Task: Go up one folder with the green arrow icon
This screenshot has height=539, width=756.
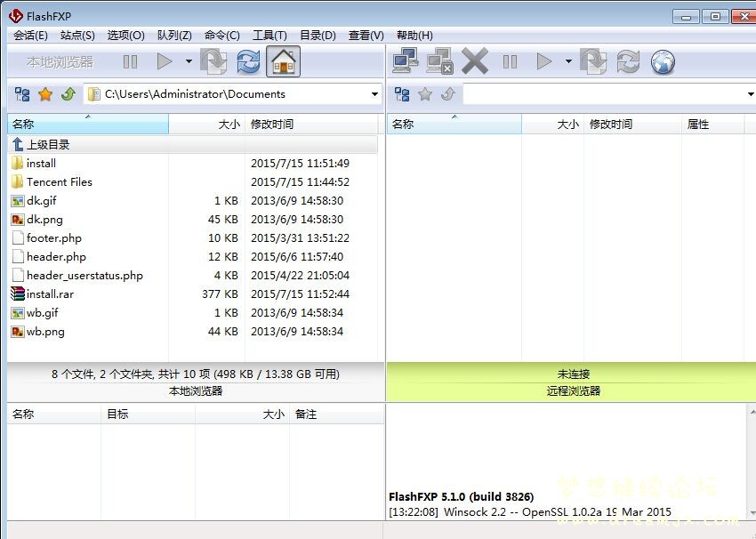Action: tap(68, 94)
